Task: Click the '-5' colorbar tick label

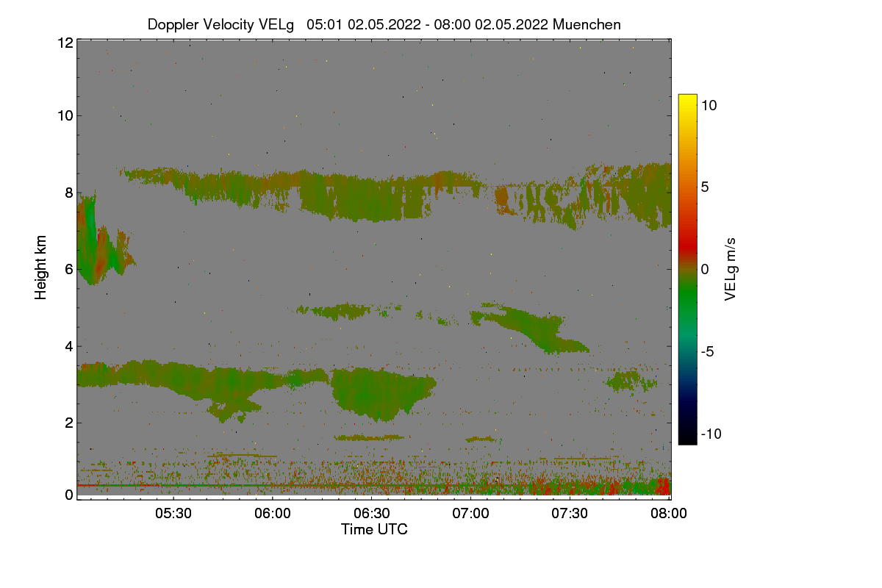Action: click(708, 351)
